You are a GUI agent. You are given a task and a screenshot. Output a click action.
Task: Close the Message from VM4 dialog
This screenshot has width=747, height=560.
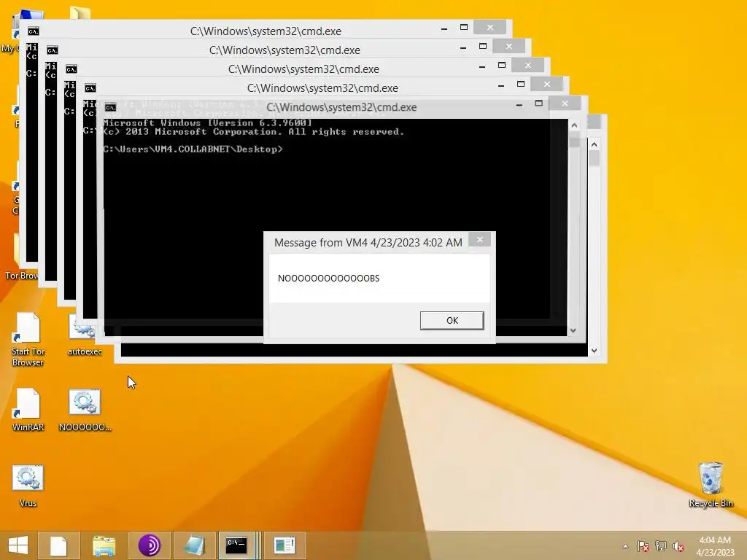click(x=480, y=239)
